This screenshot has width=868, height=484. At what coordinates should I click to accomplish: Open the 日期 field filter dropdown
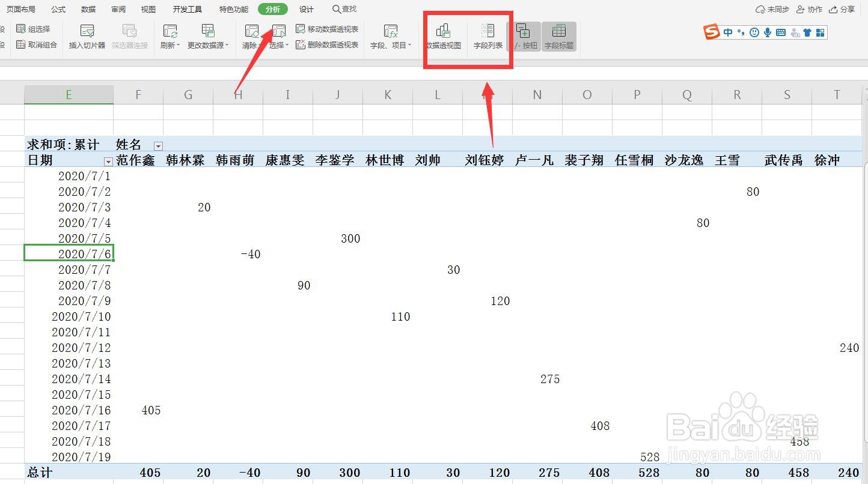(x=108, y=162)
